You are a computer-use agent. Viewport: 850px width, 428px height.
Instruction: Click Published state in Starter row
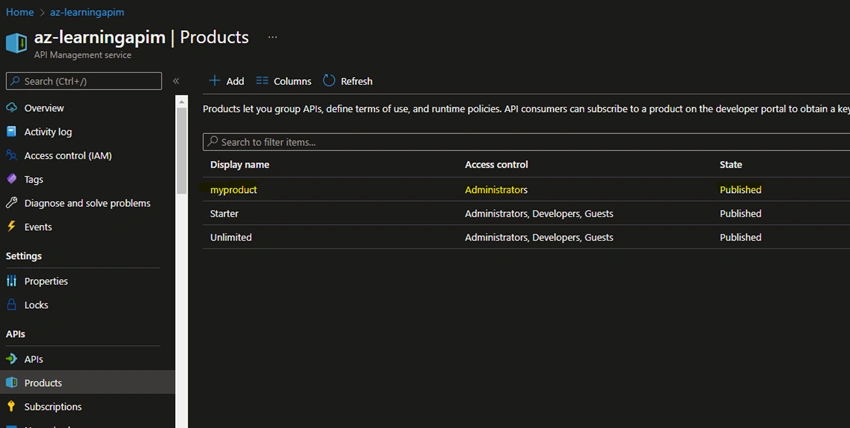(x=740, y=213)
